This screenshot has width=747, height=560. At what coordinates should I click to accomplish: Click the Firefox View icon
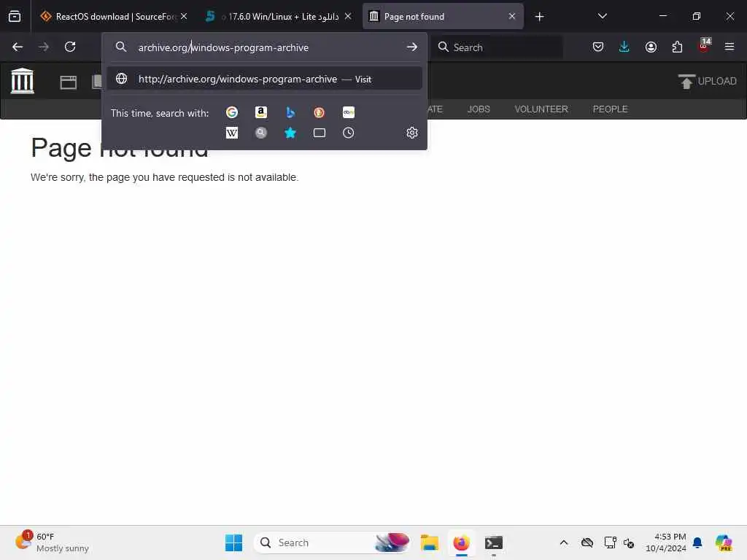pos(15,17)
